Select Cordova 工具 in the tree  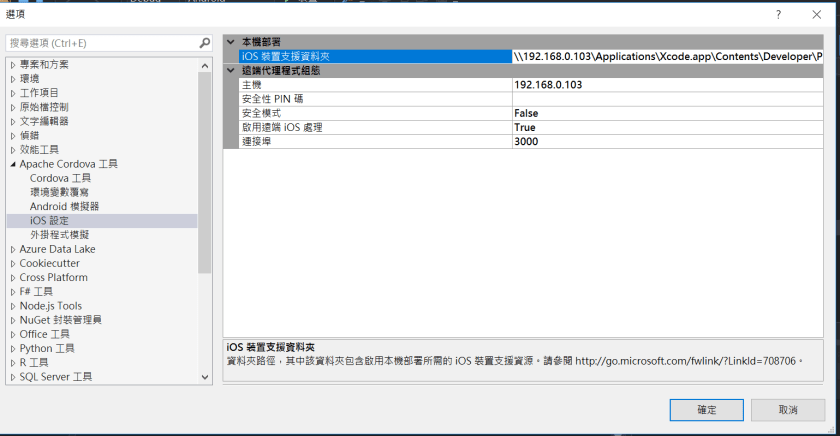coord(60,178)
